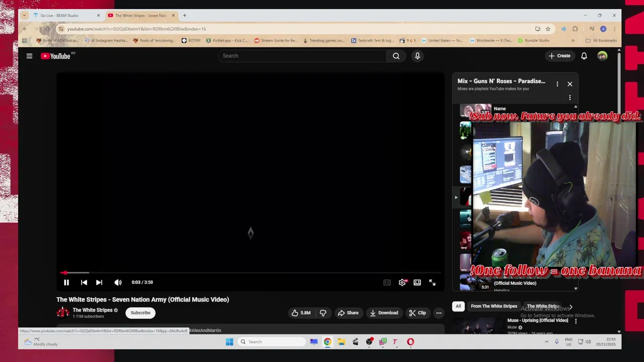Skip to the previous video
The width and height of the screenshot is (644, 362).
(x=84, y=283)
